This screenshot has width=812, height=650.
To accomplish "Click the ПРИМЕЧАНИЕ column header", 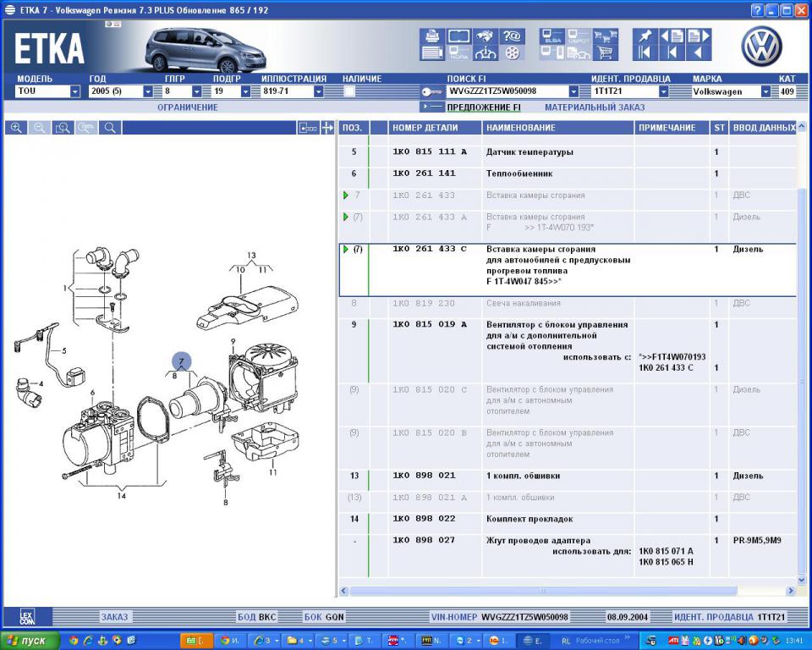I will tap(672, 128).
